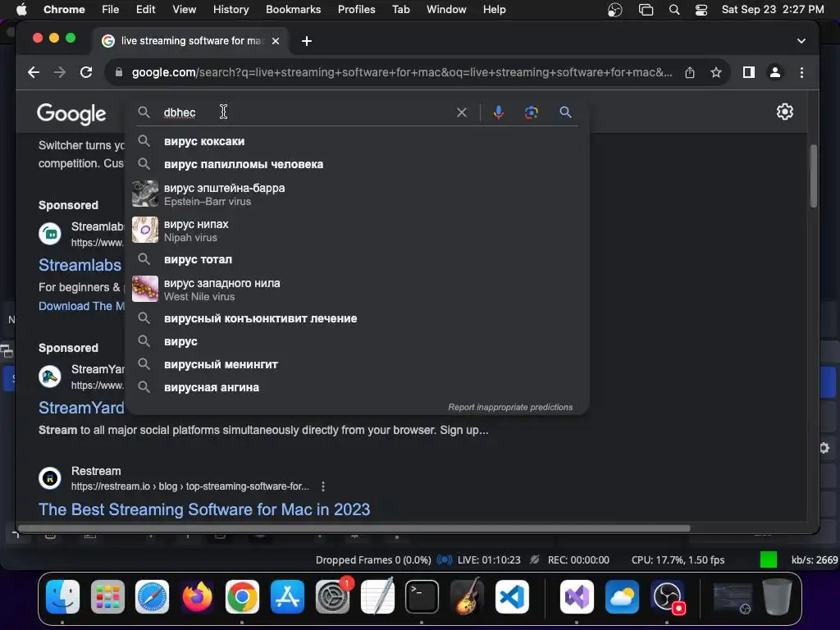Open Finder from the Dock
Image resolution: width=840 pixels, height=630 pixels.
pyautogui.click(x=62, y=596)
